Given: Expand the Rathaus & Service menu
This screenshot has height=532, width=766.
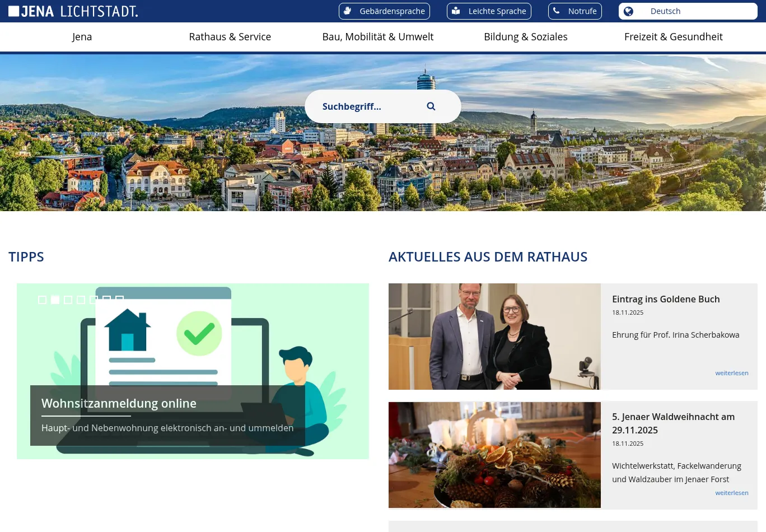Looking at the screenshot, I should click(230, 37).
